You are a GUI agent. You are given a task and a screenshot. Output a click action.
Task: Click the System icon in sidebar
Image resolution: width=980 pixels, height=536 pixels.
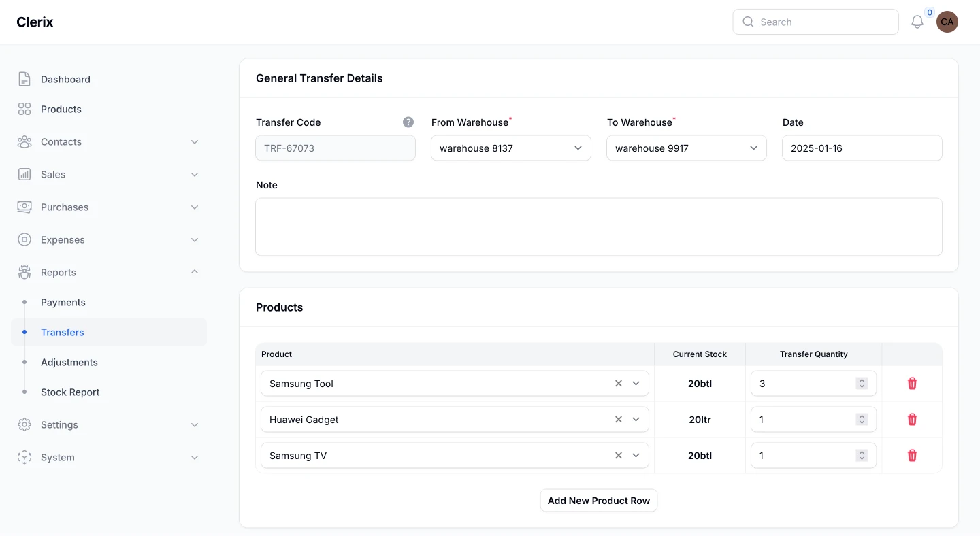[24, 457]
